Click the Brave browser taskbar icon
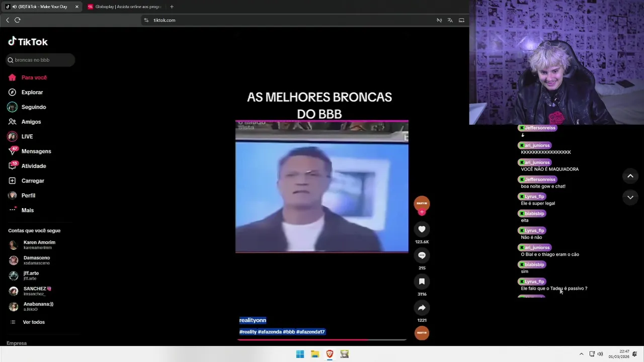 tap(330, 354)
